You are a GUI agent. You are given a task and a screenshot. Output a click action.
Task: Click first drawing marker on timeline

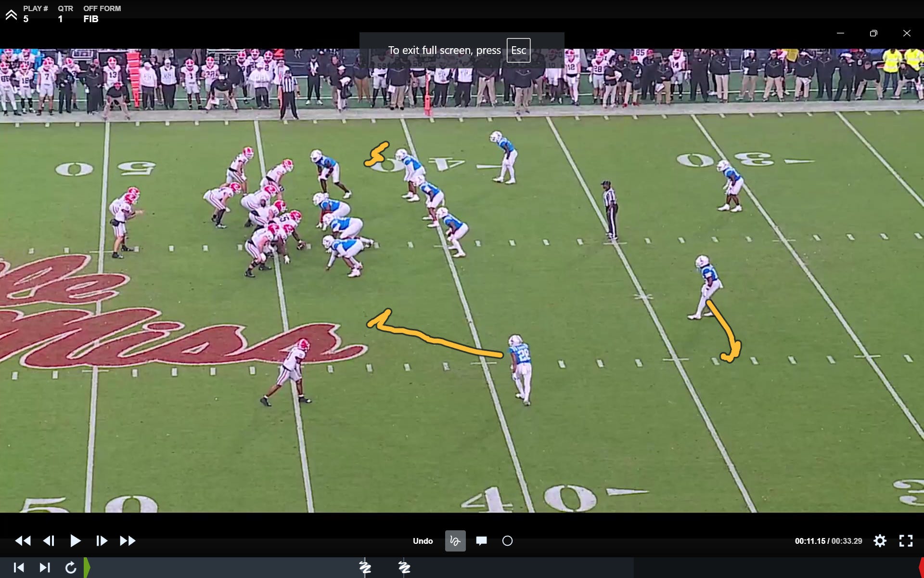point(365,568)
